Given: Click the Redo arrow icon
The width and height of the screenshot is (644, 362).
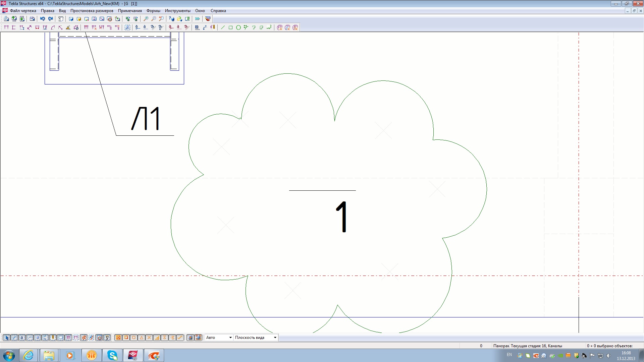Looking at the screenshot, I should (51, 19).
